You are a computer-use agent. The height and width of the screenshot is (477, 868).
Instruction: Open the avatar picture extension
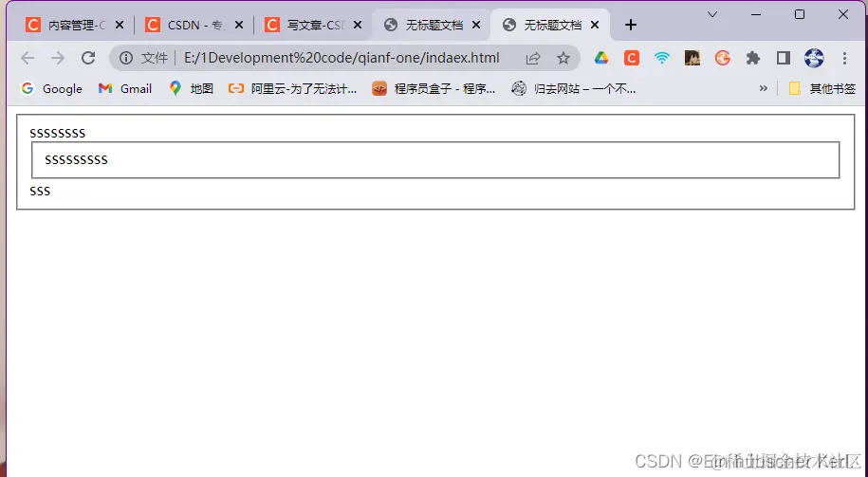(692, 58)
